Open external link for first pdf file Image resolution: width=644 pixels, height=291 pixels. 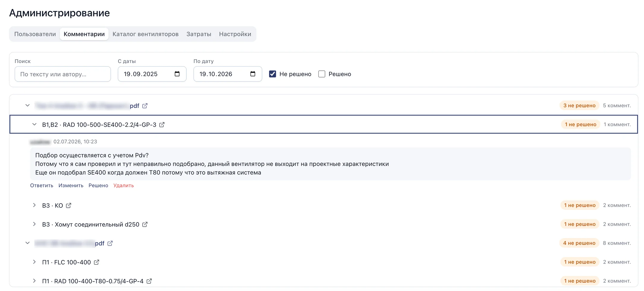tap(145, 106)
